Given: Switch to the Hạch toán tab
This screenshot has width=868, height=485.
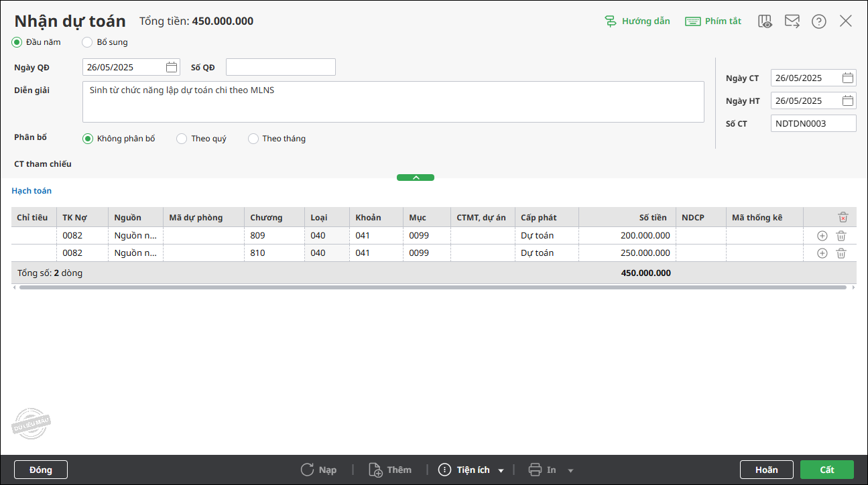Looking at the screenshot, I should coord(32,191).
